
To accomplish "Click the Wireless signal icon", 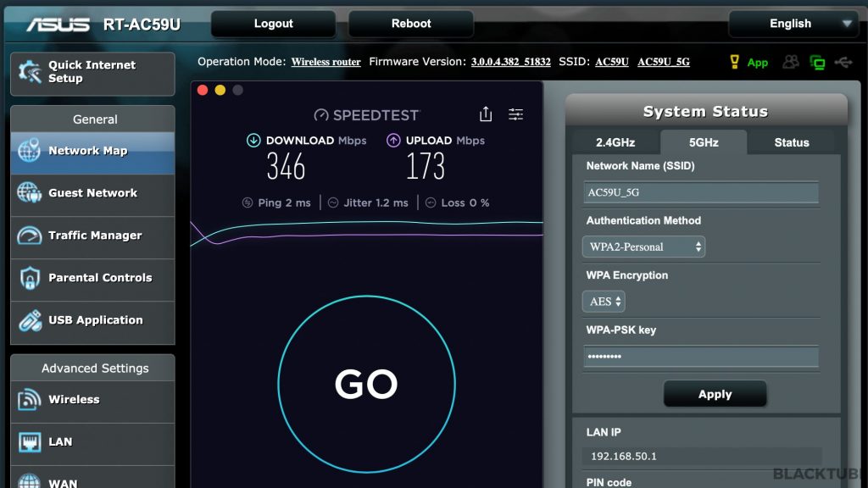I will click(30, 400).
